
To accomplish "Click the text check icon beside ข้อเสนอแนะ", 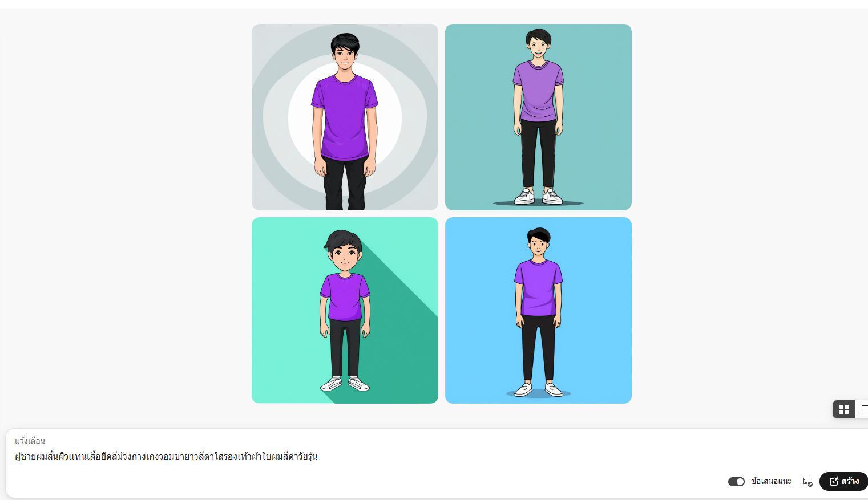I will pyautogui.click(x=808, y=482).
